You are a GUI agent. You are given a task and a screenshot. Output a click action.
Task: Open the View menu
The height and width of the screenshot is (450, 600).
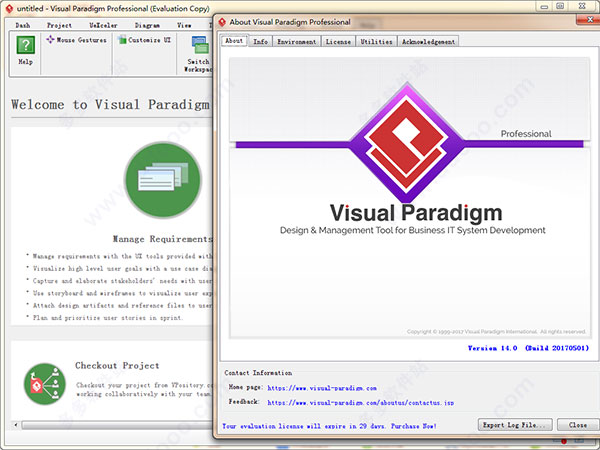(x=184, y=26)
